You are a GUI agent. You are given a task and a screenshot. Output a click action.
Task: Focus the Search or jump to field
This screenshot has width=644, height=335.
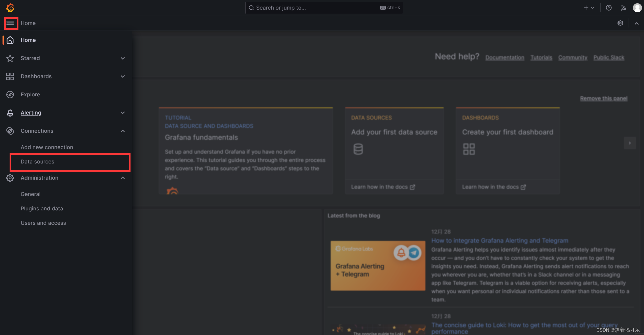(x=324, y=8)
